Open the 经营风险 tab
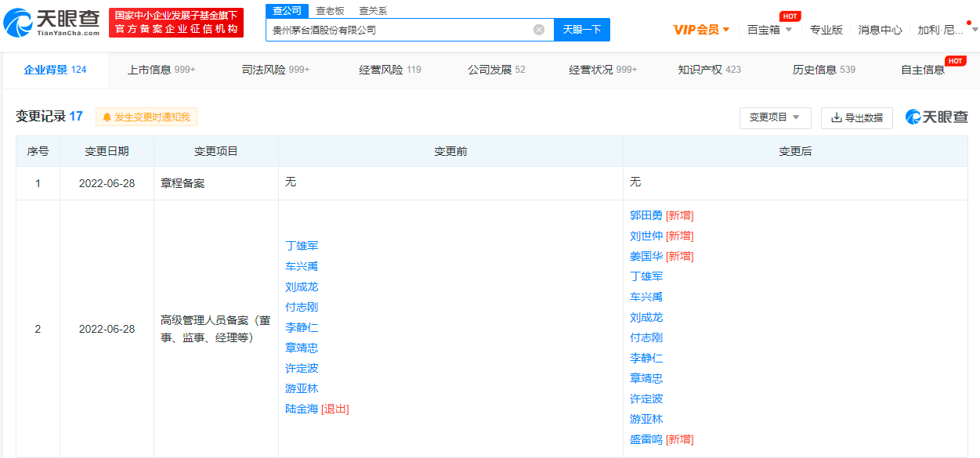 [390, 70]
